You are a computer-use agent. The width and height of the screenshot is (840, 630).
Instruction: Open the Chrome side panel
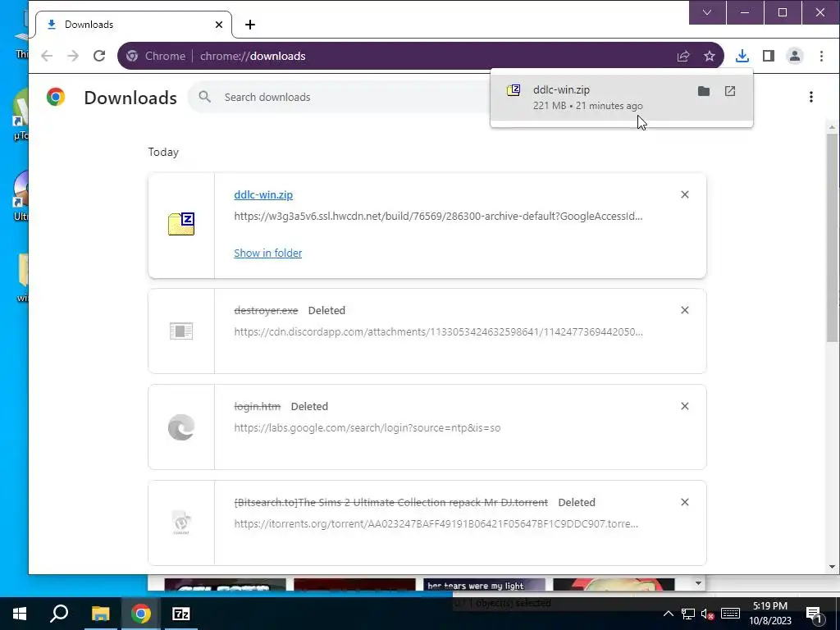pos(768,56)
